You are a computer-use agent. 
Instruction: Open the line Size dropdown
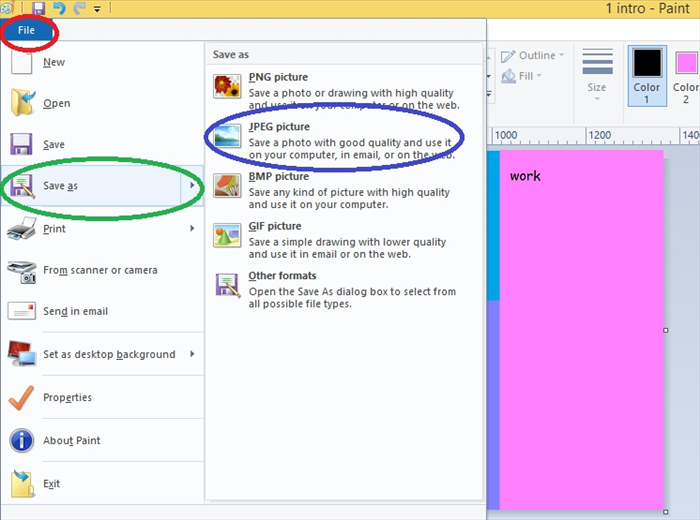(597, 75)
